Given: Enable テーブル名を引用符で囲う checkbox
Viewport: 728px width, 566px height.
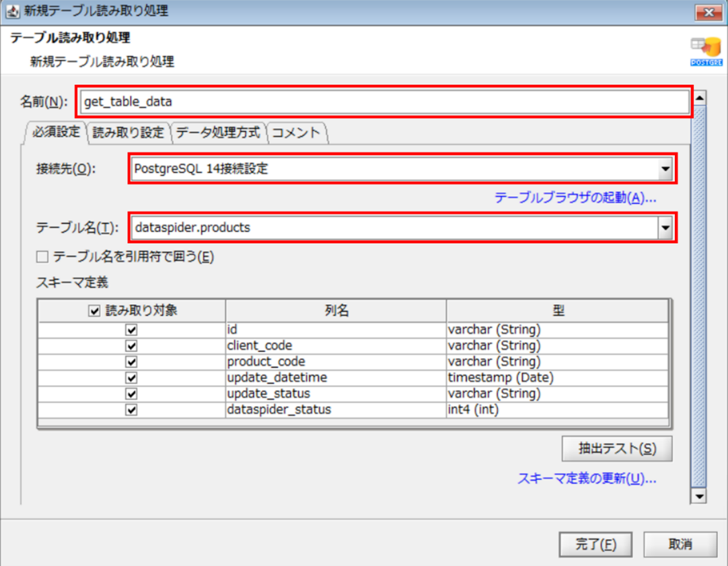Looking at the screenshot, I should click(42, 256).
